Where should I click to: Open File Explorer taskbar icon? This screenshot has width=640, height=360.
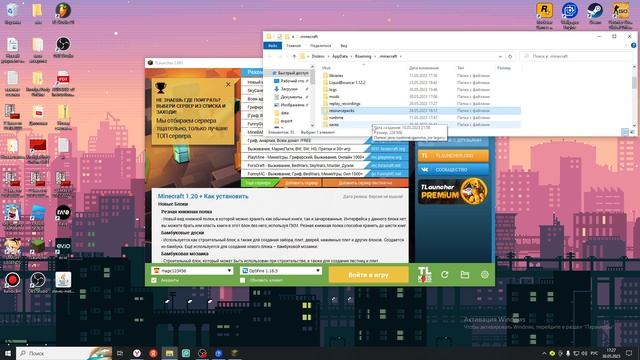coord(169,353)
